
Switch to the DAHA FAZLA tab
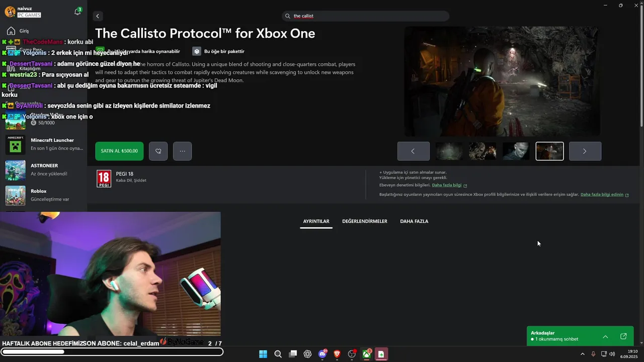(x=414, y=221)
